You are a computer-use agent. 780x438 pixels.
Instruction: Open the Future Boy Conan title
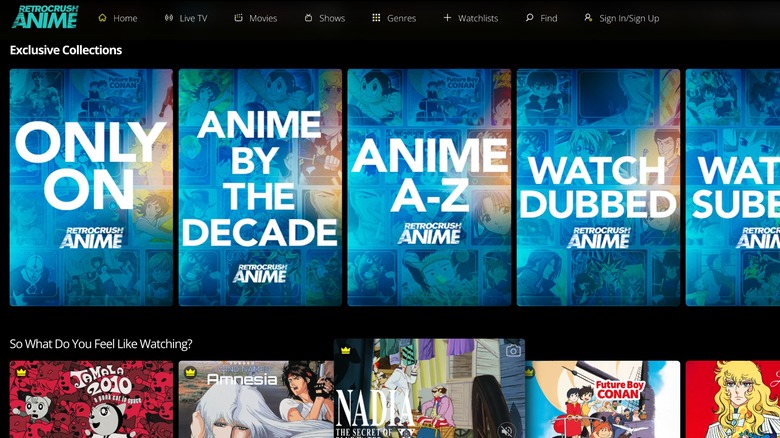[602, 400]
